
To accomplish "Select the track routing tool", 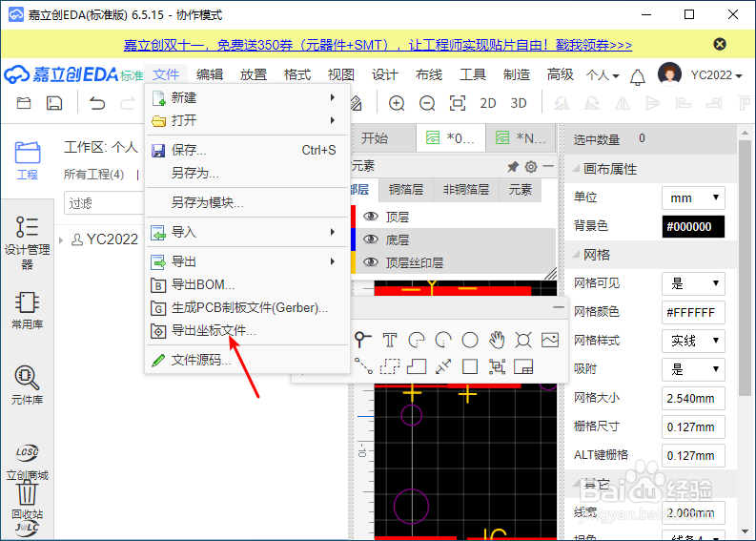I will [363, 366].
